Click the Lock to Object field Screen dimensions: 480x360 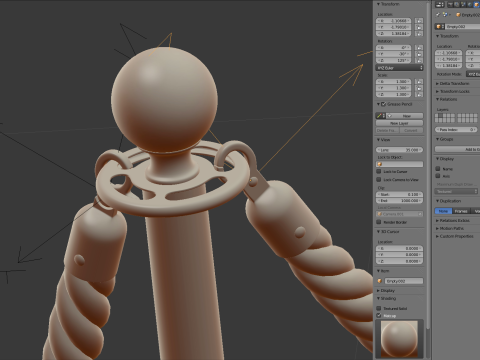point(400,164)
